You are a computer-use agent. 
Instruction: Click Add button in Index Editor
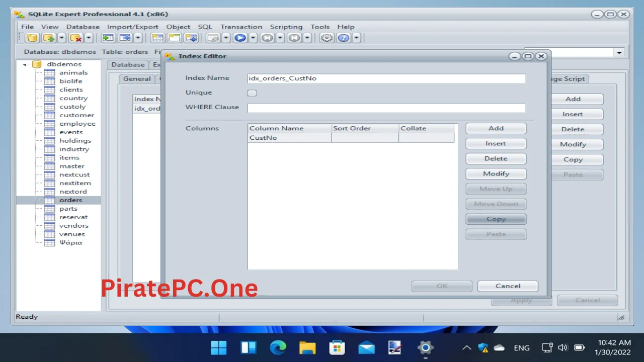click(496, 128)
